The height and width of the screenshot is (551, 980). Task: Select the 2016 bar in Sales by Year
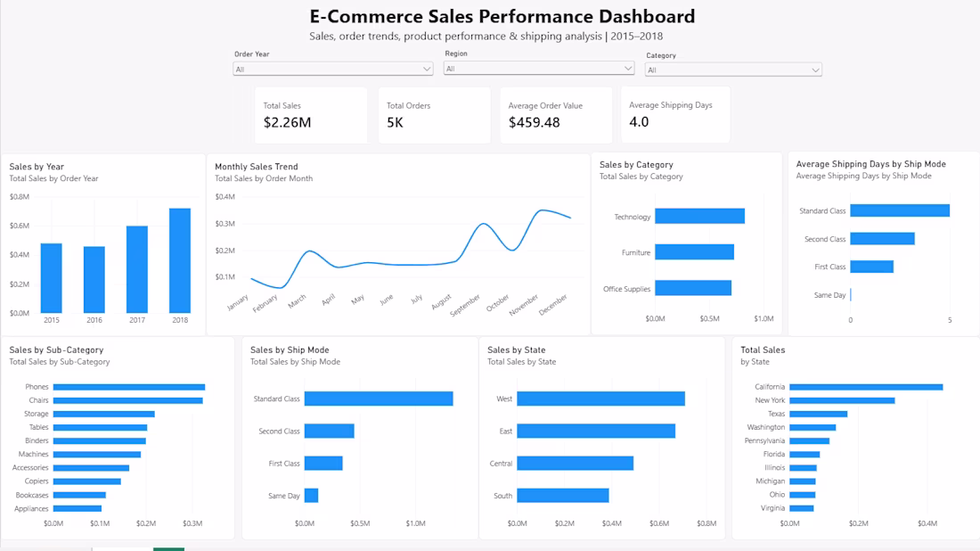94,280
